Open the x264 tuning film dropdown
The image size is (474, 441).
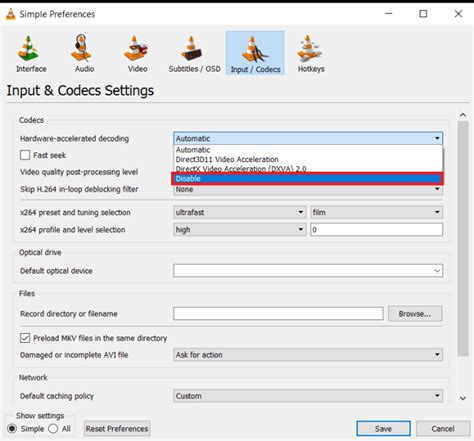pyautogui.click(x=376, y=212)
